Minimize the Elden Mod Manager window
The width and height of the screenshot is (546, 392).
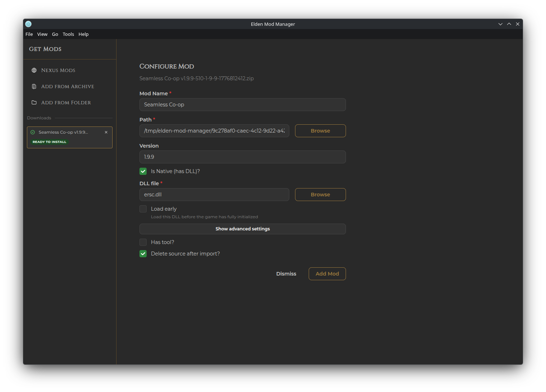tap(500, 24)
